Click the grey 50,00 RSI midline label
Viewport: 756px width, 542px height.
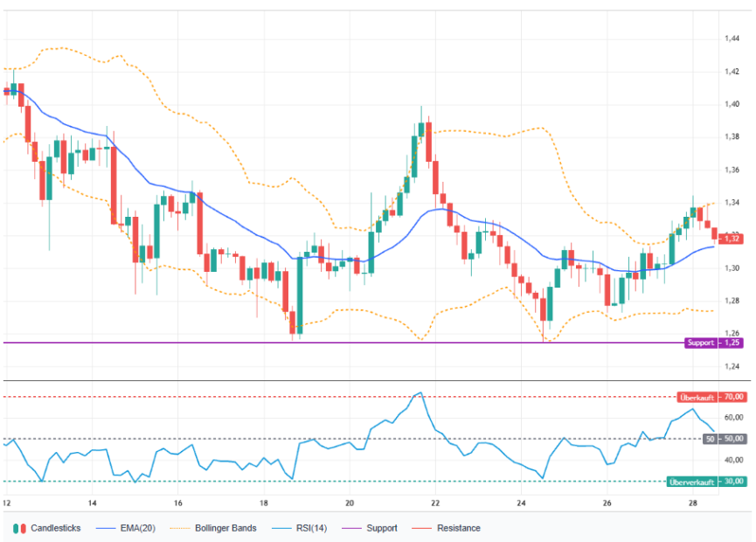724,439
